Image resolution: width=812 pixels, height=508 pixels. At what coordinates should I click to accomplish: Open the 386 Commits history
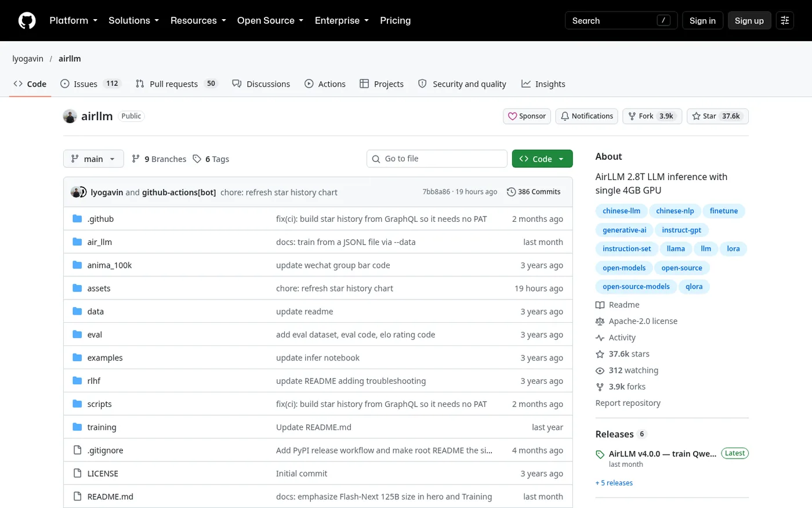click(534, 192)
